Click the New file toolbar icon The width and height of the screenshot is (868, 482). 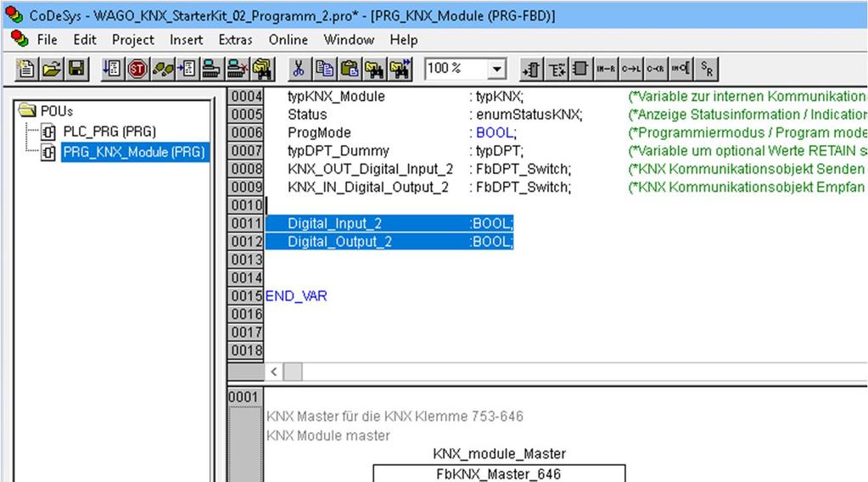[26, 69]
